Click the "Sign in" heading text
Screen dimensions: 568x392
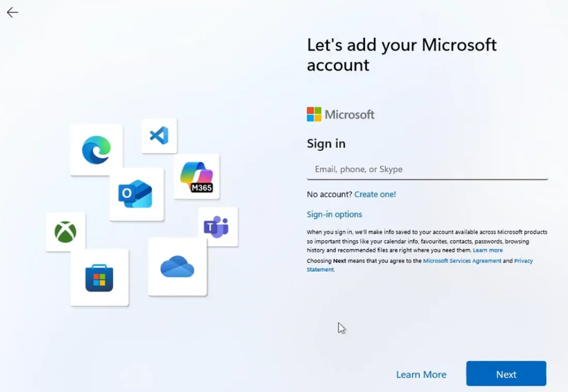click(326, 144)
